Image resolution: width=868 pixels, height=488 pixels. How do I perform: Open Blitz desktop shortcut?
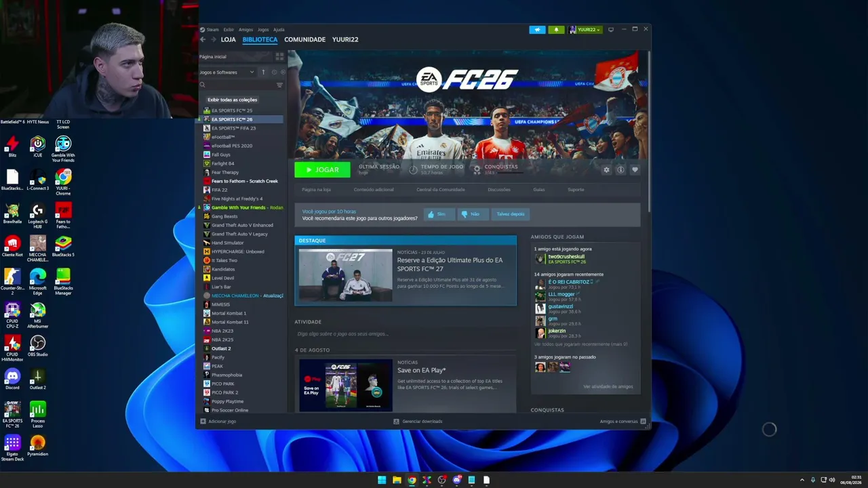[12, 147]
